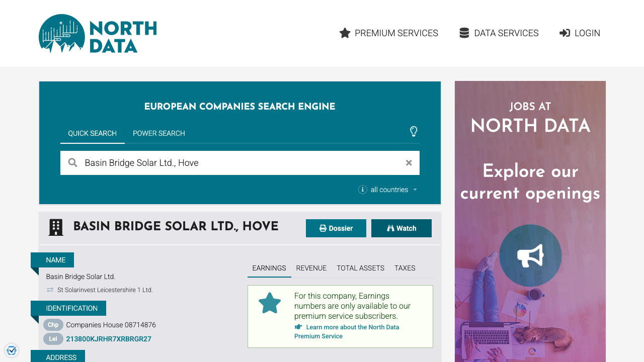Screen dimensions: 644x362
Task: Open the Dossier for Basin Bridge Solar
Action: pos(336,228)
